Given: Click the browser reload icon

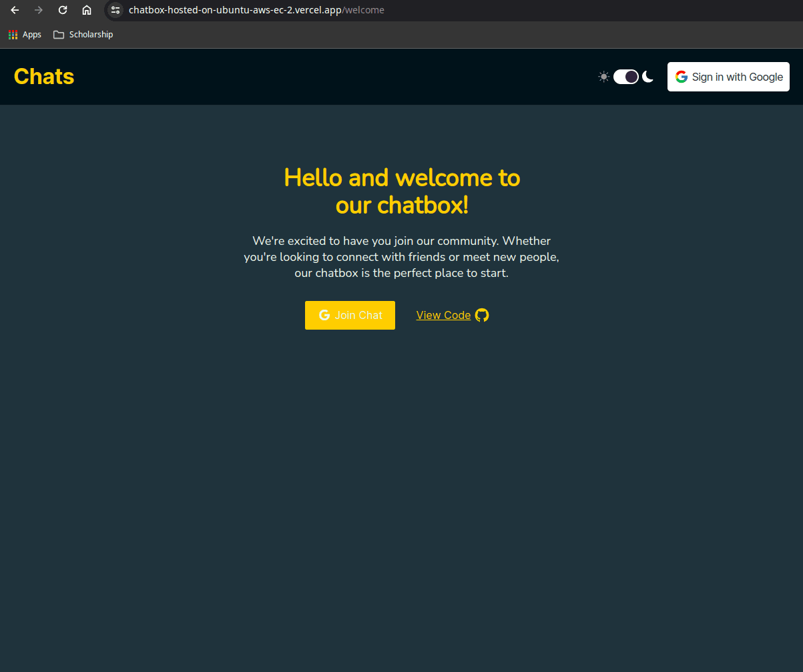Looking at the screenshot, I should point(63,10).
